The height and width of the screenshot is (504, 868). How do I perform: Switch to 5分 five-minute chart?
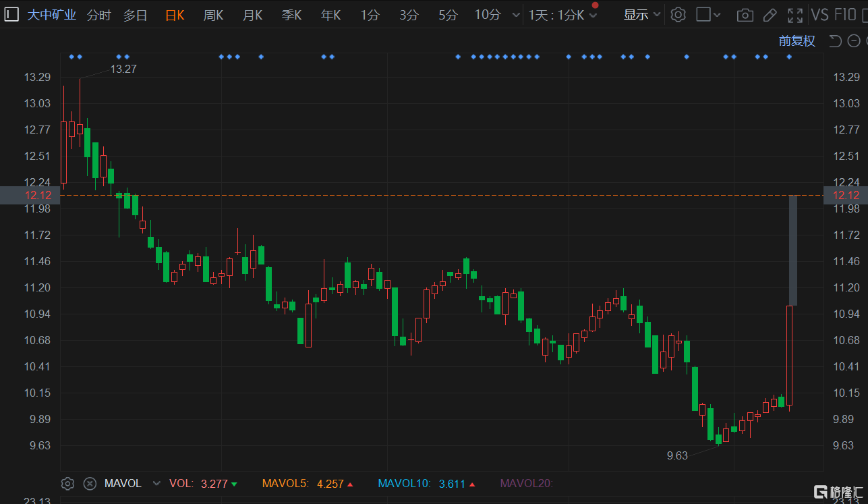click(448, 15)
